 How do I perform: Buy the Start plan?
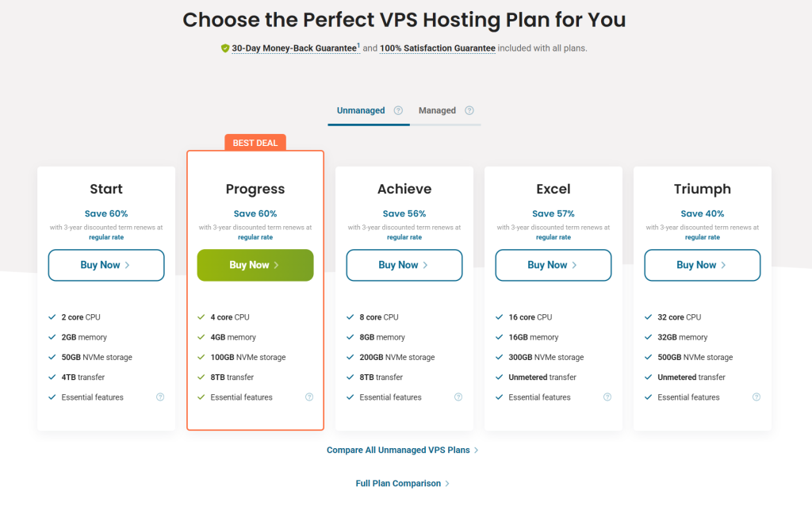pyautogui.click(x=106, y=265)
